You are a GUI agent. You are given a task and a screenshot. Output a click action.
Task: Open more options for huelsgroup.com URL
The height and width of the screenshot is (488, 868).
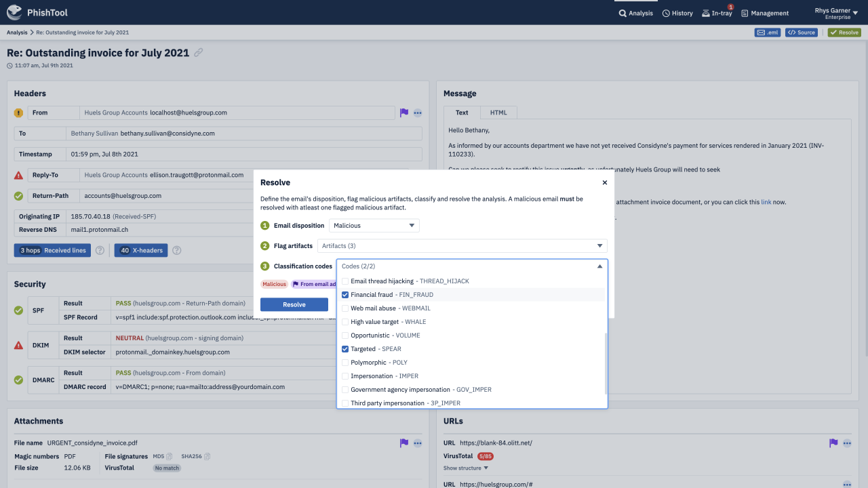click(847, 485)
